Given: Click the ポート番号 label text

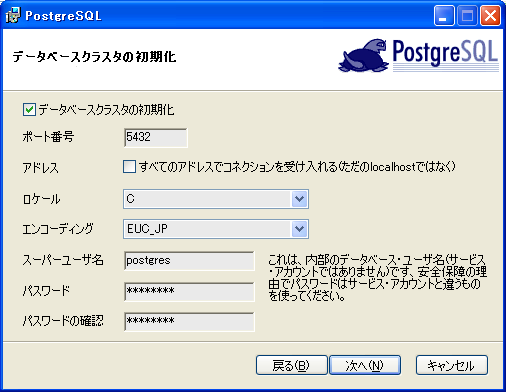Looking at the screenshot, I should [48, 137].
